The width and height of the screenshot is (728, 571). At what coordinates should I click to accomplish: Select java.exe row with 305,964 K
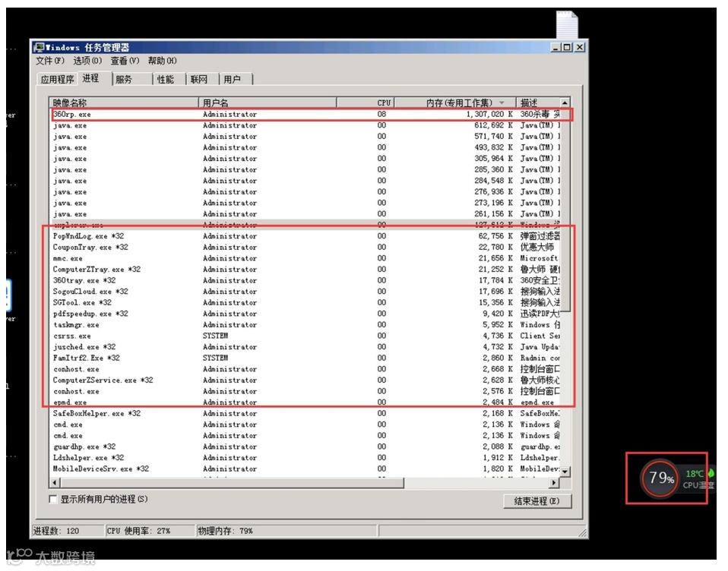(x=305, y=159)
